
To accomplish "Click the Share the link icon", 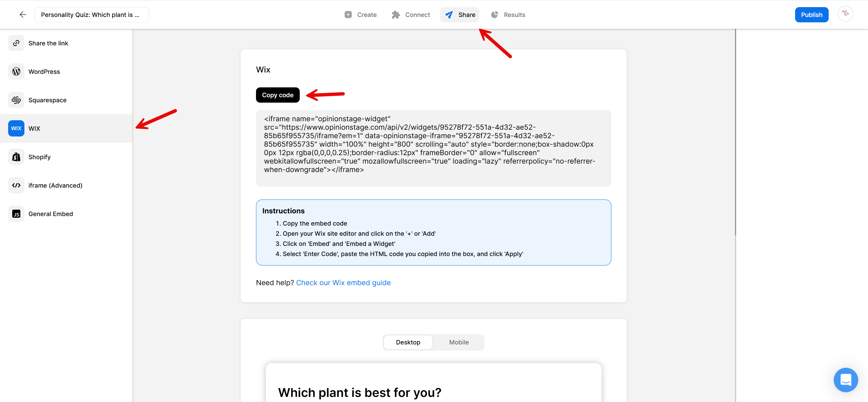I will 16,43.
